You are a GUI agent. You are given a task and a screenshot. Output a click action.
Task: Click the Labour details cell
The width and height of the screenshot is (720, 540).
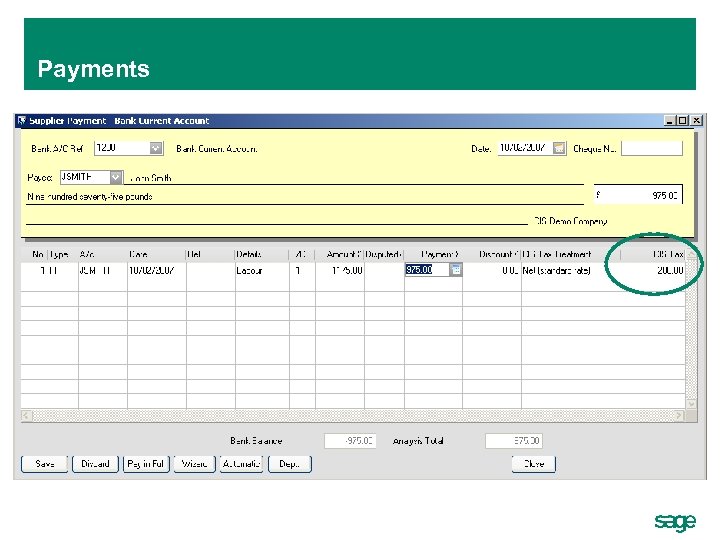262,270
